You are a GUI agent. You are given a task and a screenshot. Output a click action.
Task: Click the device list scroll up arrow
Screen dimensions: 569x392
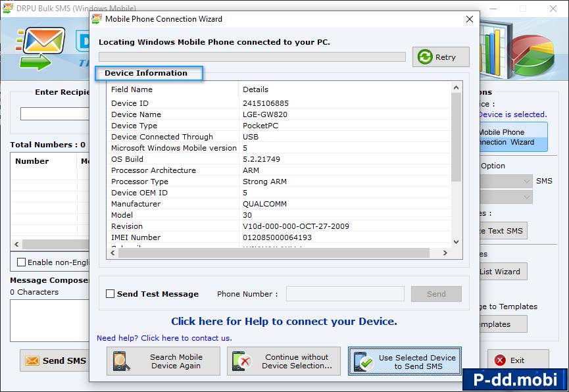456,87
